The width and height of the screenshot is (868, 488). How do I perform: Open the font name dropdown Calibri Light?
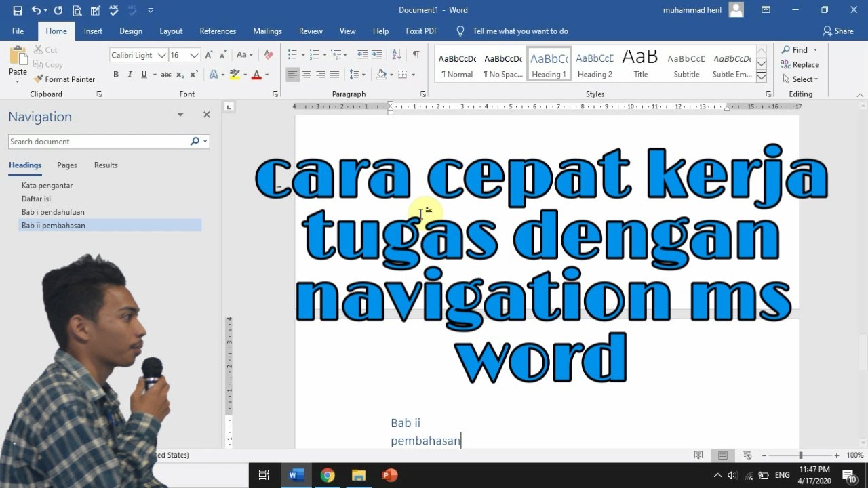[162, 56]
